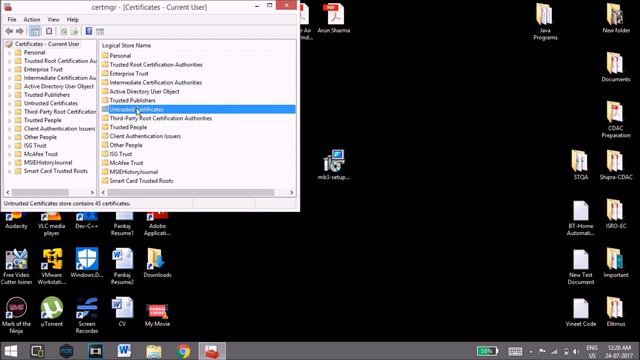Select the Windows Defender desktop shortcut

pos(87,263)
